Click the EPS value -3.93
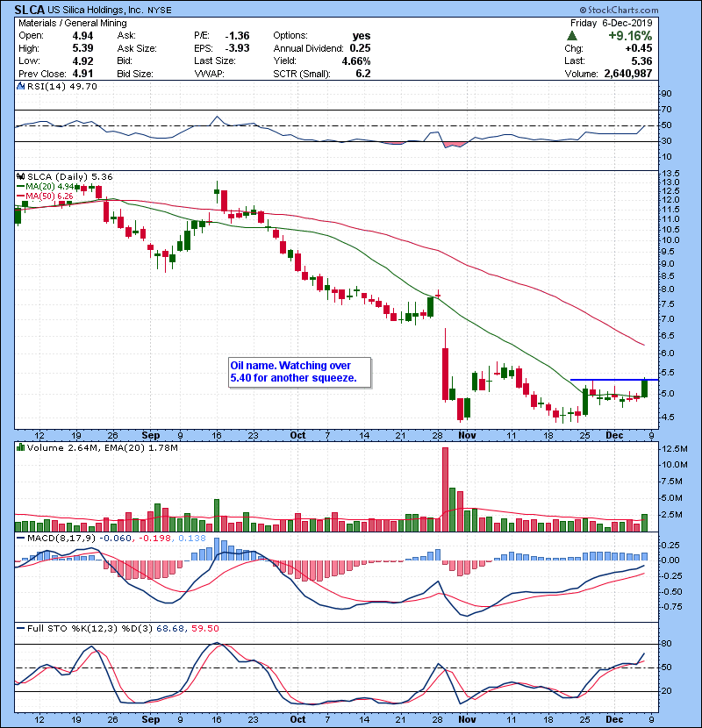Screen dimensions: 702x728 [238, 48]
